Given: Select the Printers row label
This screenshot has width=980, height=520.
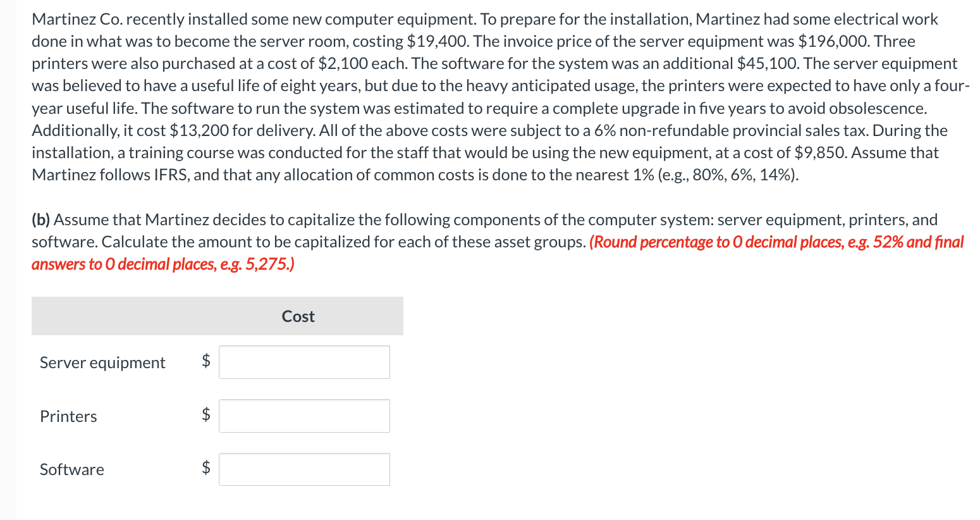Looking at the screenshot, I should tap(68, 416).
